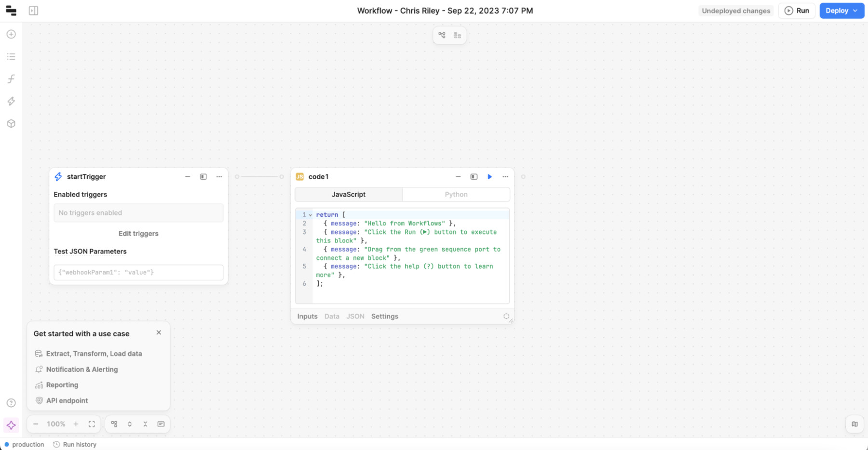This screenshot has width=868, height=450.
Task: Toggle code1 side panel icon
Action: pyautogui.click(x=474, y=177)
